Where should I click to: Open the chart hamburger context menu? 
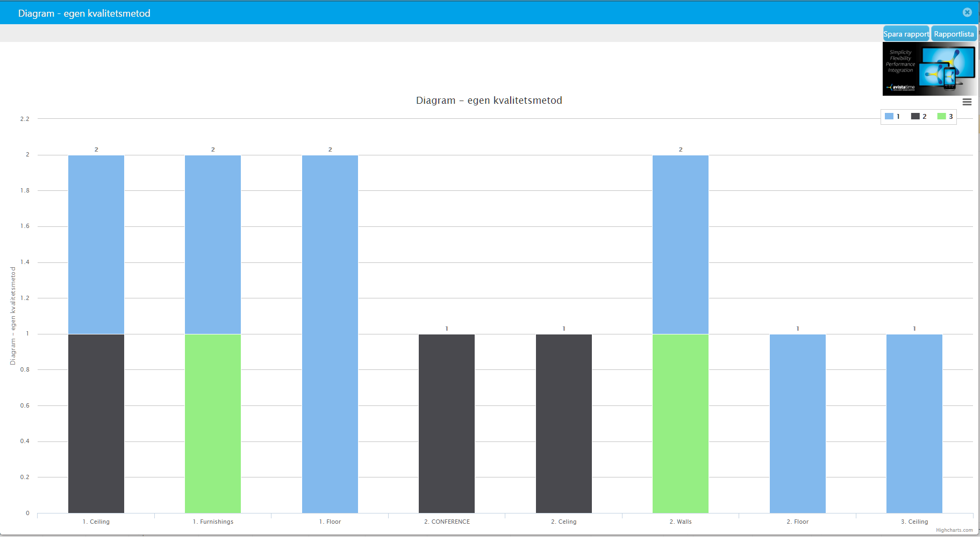(967, 102)
